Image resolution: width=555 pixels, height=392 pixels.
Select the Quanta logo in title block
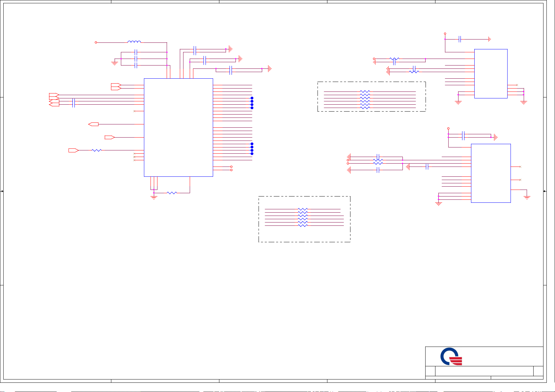click(451, 356)
